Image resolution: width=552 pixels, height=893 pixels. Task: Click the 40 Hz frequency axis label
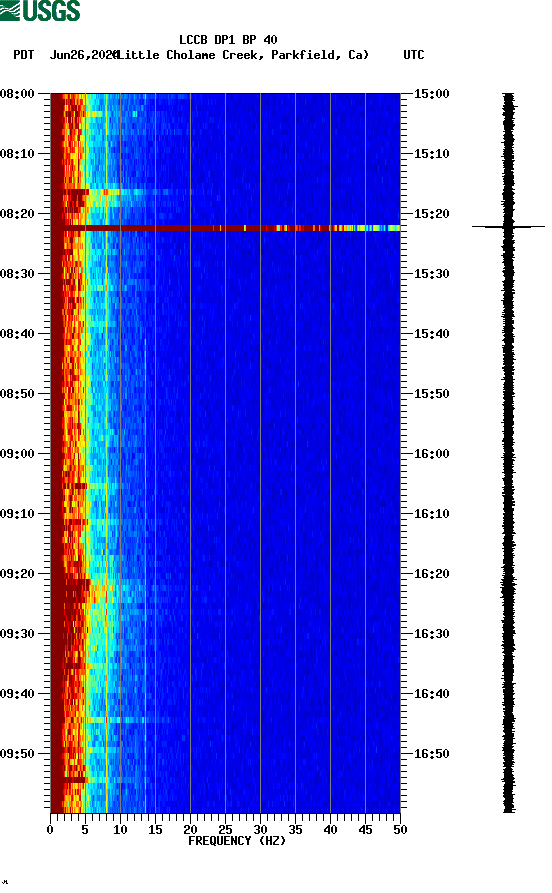(x=330, y=830)
